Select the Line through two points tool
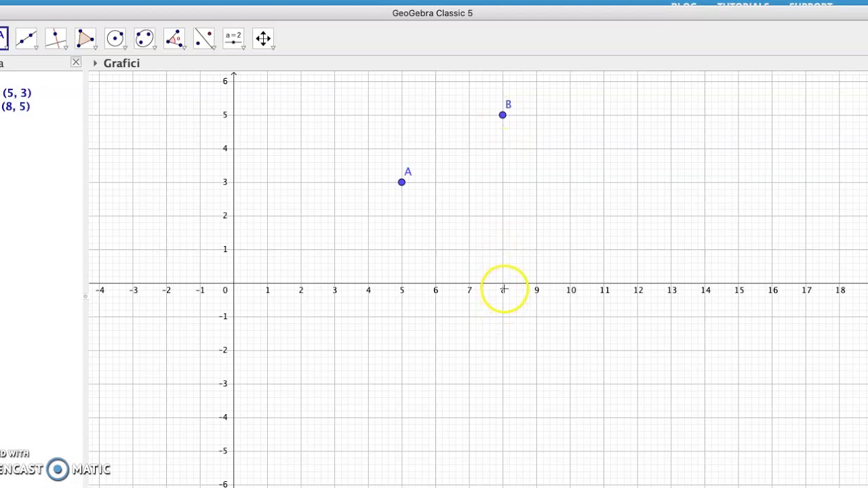Viewport: 868px width, 488px height. [26, 38]
